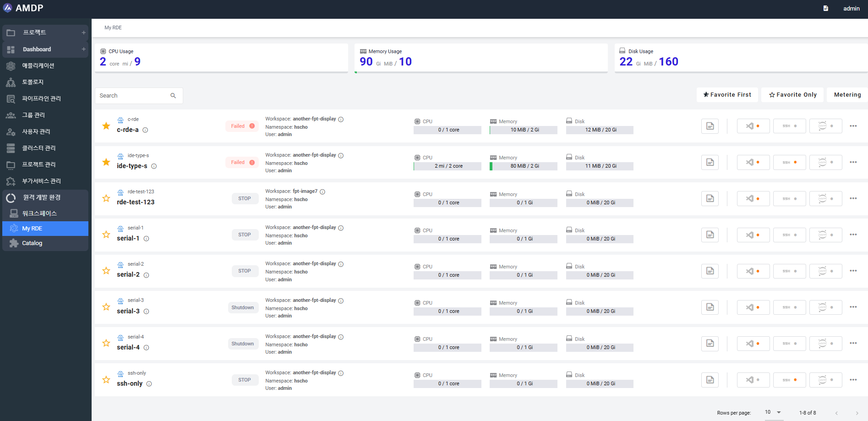Open 토폴로지 menu
This screenshot has width=868, height=421.
pos(45,82)
